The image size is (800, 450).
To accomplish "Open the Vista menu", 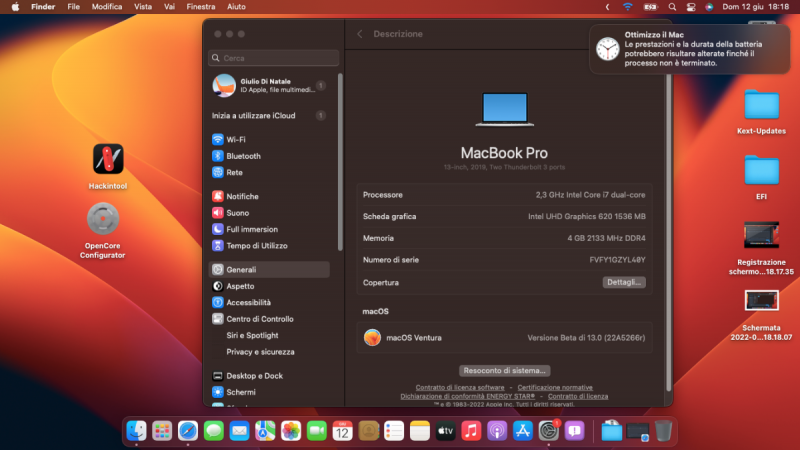I will tap(143, 7).
